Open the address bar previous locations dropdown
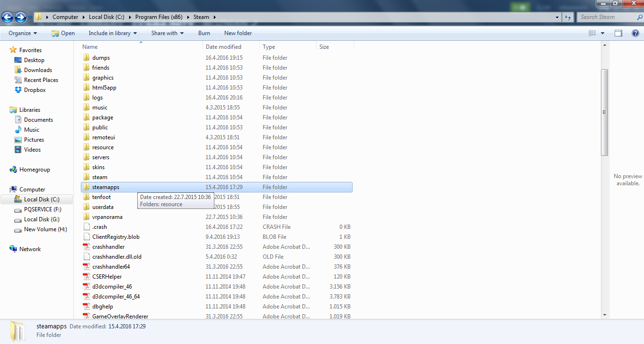Viewport: 644px width, 344px height. (557, 17)
